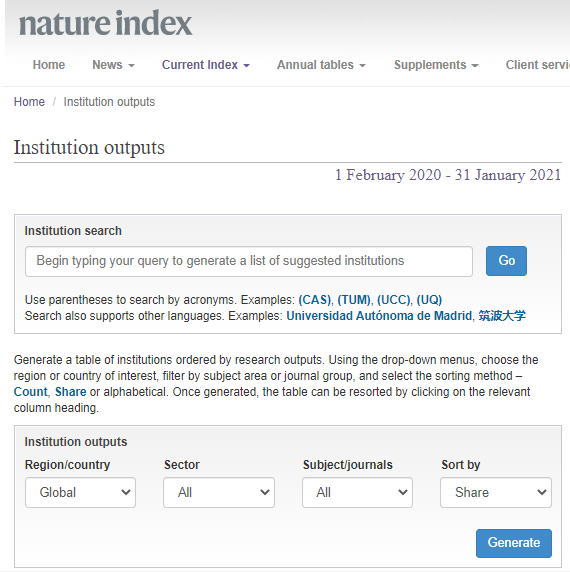This screenshot has width=570, height=572.
Task: Try the (CAS) acronym example
Action: 315,300
